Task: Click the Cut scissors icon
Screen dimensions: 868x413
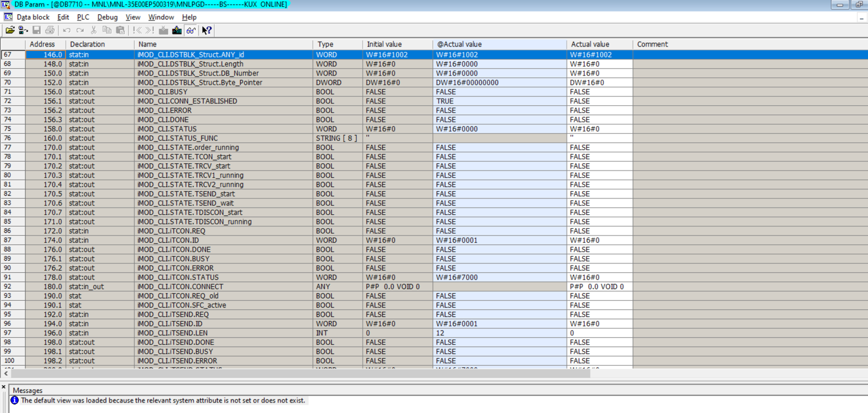Action: [x=94, y=30]
